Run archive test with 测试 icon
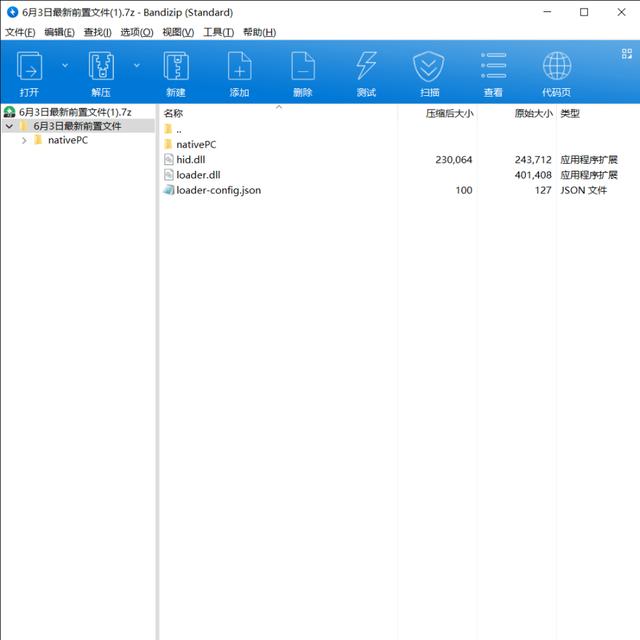The image size is (640, 640). (366, 67)
